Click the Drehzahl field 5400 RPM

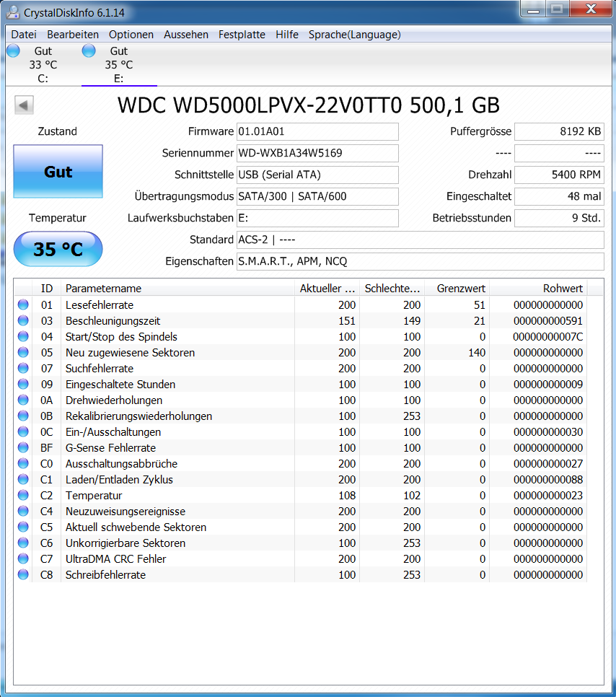[x=559, y=175]
